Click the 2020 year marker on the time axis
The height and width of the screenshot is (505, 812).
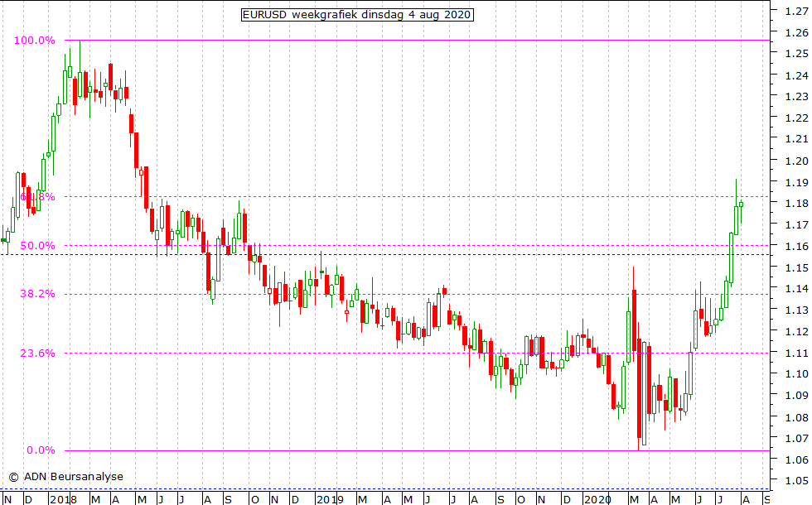click(x=597, y=499)
